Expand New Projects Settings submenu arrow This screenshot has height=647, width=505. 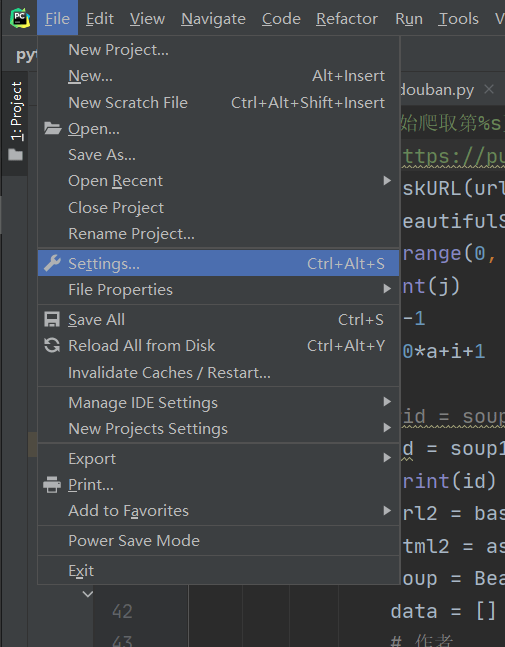pos(387,427)
